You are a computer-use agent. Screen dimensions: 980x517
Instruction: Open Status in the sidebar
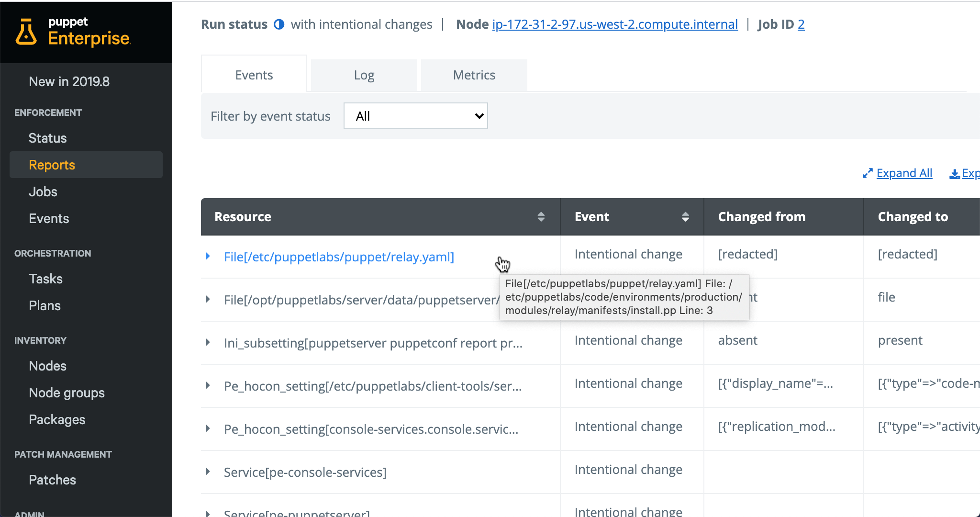click(47, 138)
